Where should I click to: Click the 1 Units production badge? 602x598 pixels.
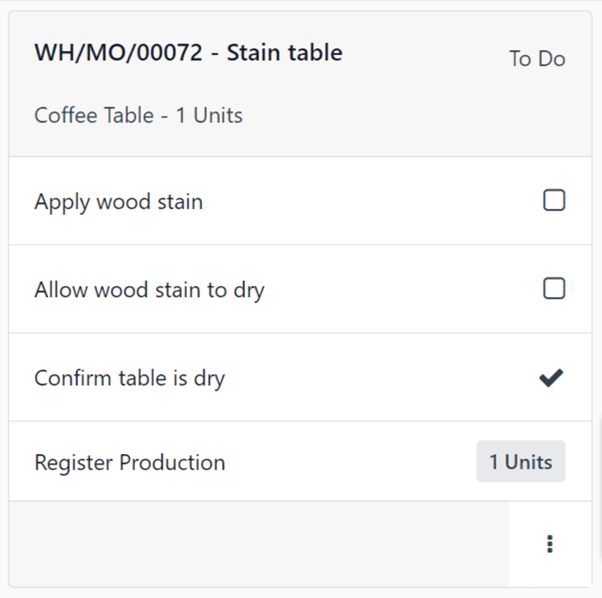click(520, 462)
